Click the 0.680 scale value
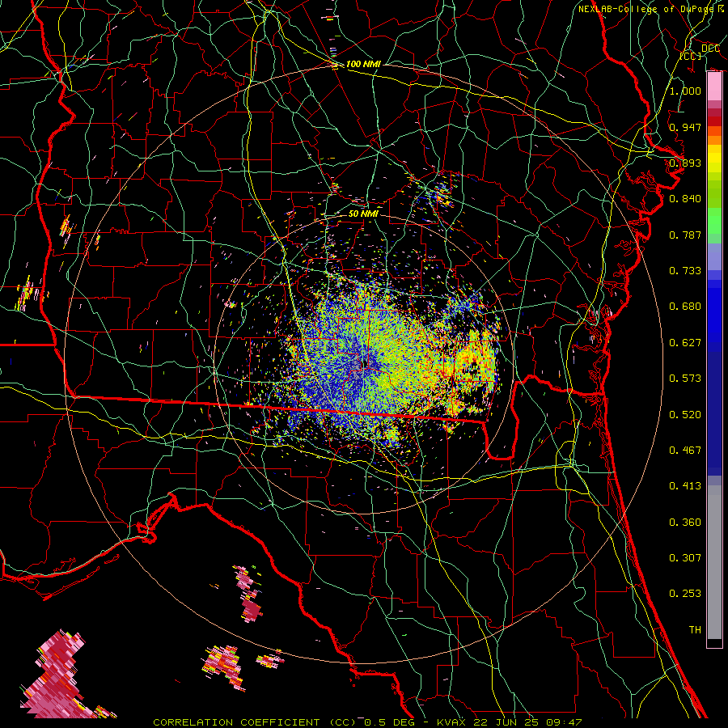This screenshot has height=728, width=728. (x=685, y=307)
